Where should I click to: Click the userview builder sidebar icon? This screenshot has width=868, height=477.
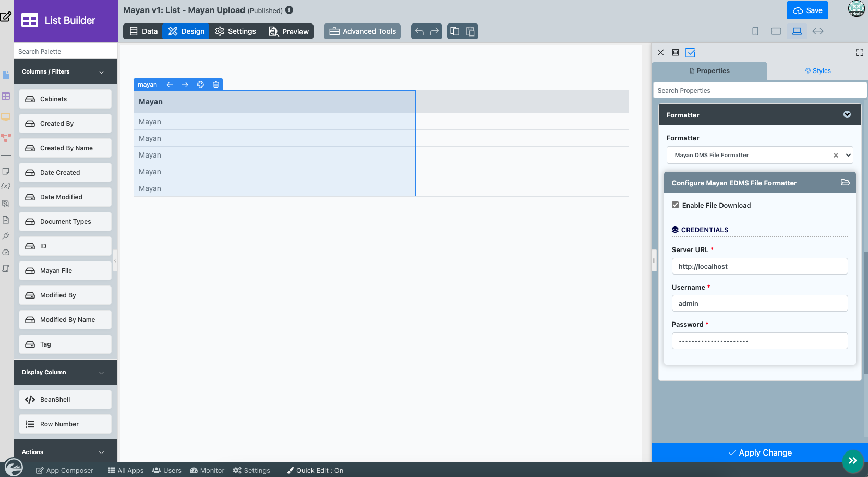click(x=6, y=117)
